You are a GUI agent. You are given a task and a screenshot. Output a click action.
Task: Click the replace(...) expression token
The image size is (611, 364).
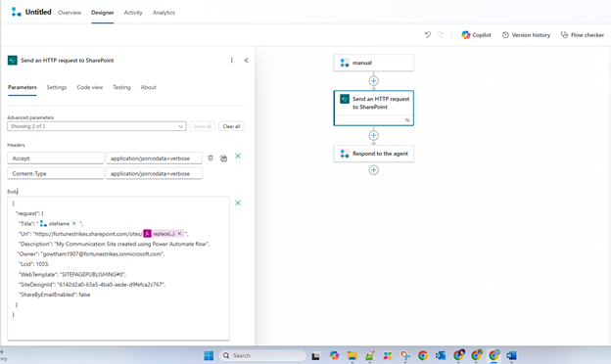click(164, 234)
